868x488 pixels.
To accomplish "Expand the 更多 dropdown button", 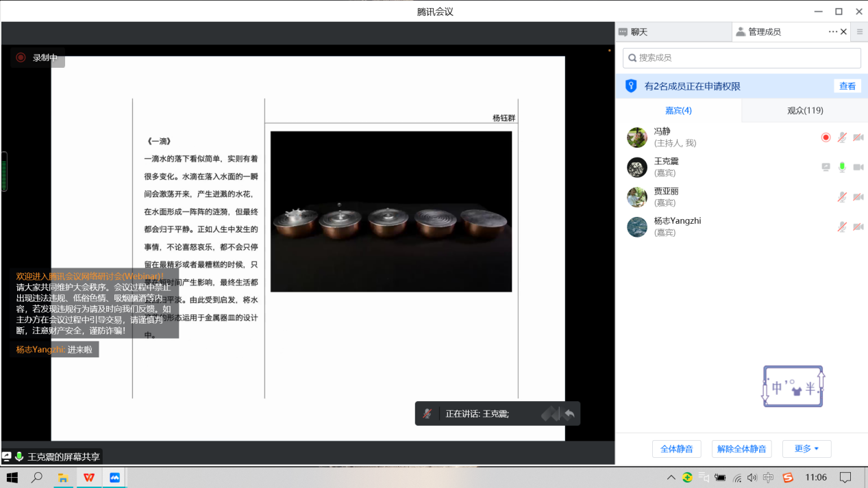I will 806,449.
